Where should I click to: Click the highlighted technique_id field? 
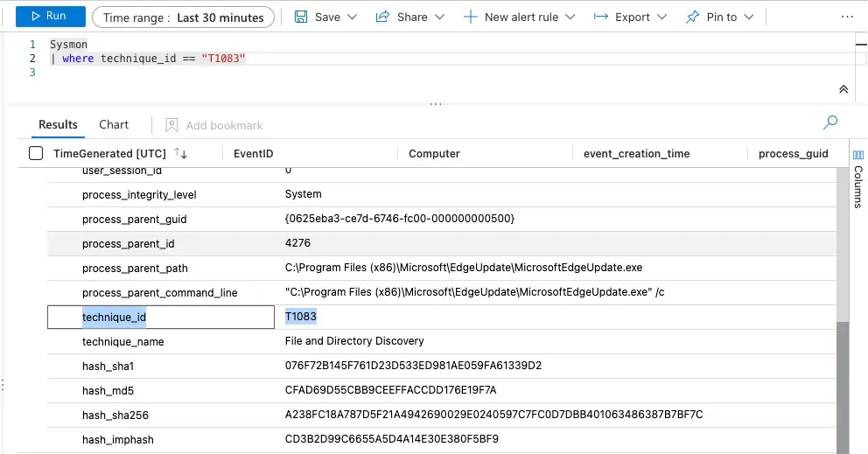point(114,318)
